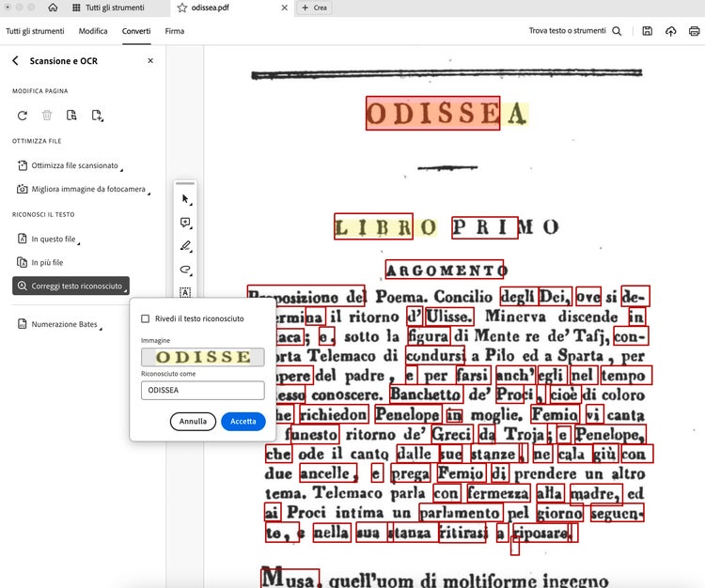Rotate the page with the rotate icon
705x588 pixels.
[x=22, y=116]
